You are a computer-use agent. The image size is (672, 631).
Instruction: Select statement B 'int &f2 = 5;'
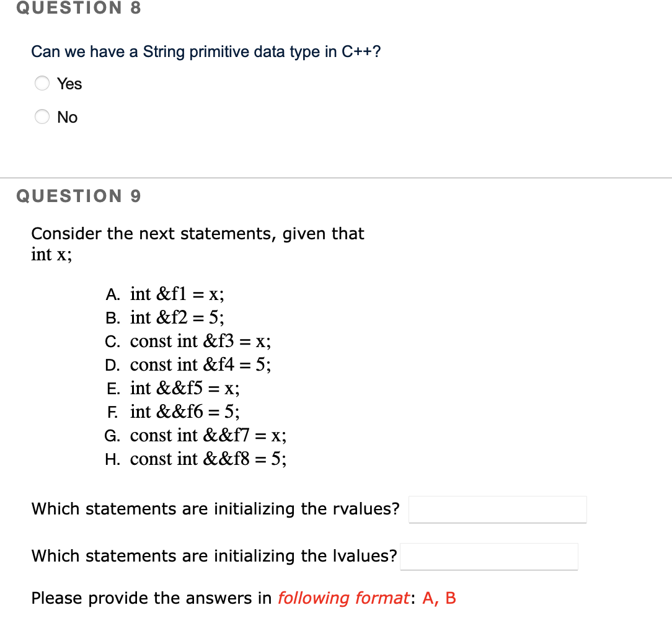[x=165, y=317]
